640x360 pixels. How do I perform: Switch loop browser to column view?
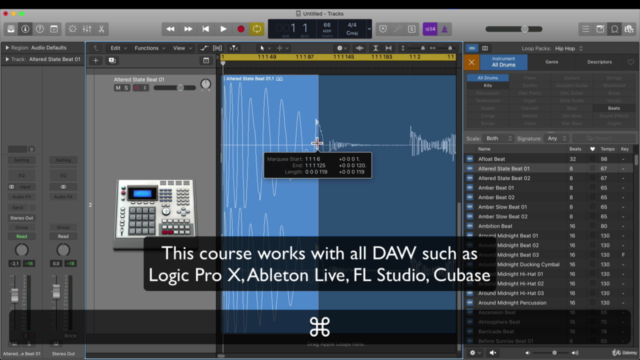coord(485,48)
